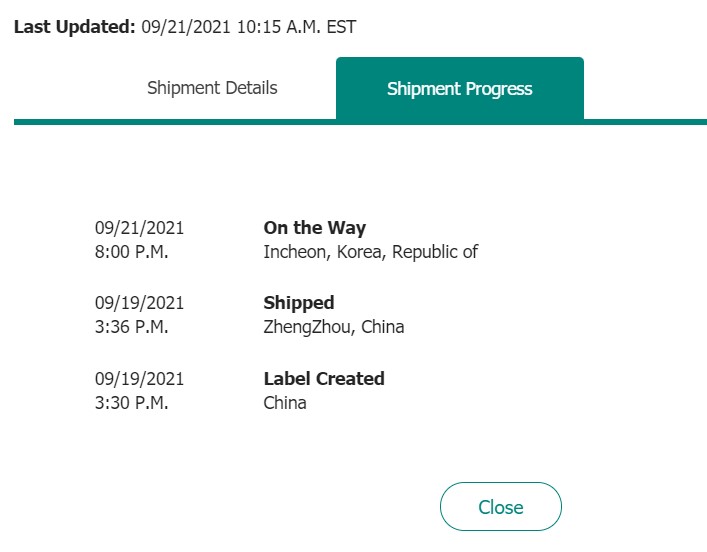Click China location under Label Created
This screenshot has height=552, width=707.
point(285,403)
